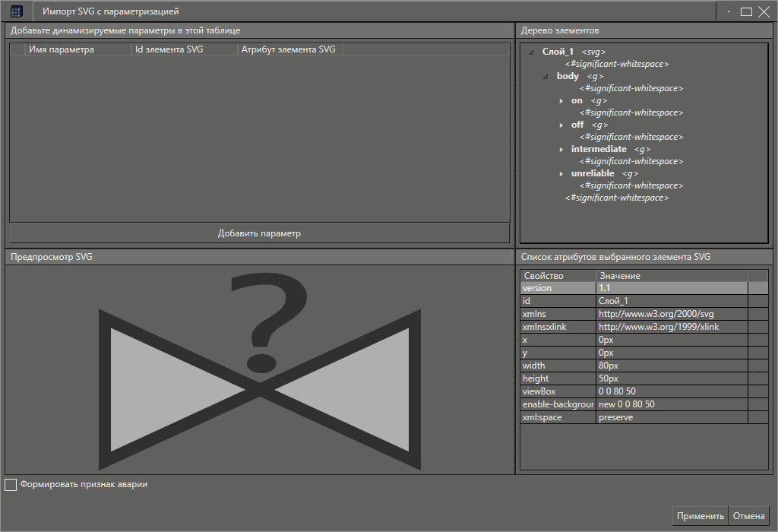The image size is (778, 532).
Task: Expand the on group node
Action: coord(561,100)
